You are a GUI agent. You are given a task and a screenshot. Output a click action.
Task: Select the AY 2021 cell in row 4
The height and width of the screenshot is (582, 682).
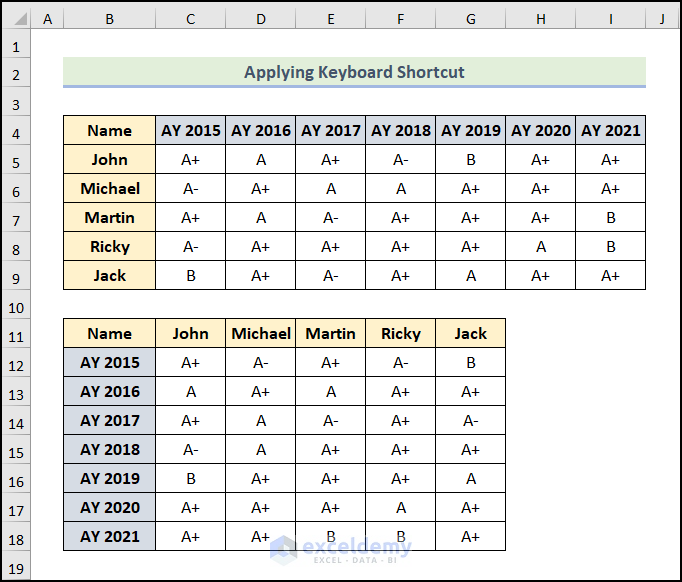pos(610,130)
